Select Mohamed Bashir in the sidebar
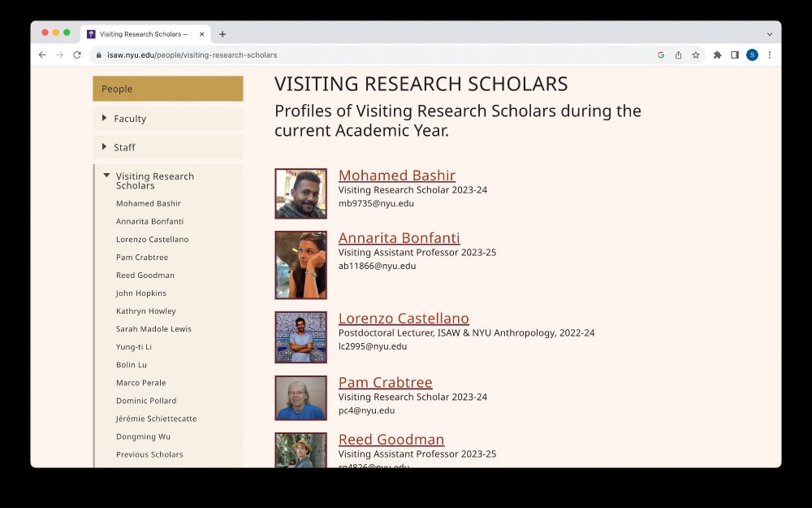The height and width of the screenshot is (508, 812). 148,204
